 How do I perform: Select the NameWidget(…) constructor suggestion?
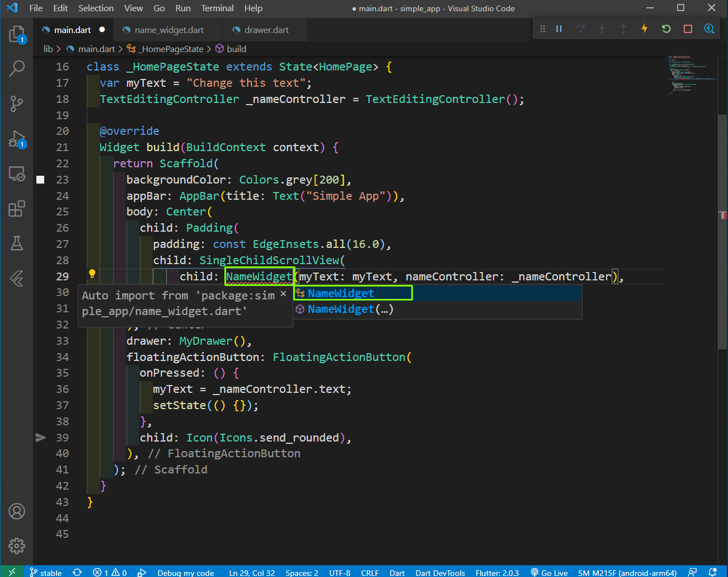[438, 309]
